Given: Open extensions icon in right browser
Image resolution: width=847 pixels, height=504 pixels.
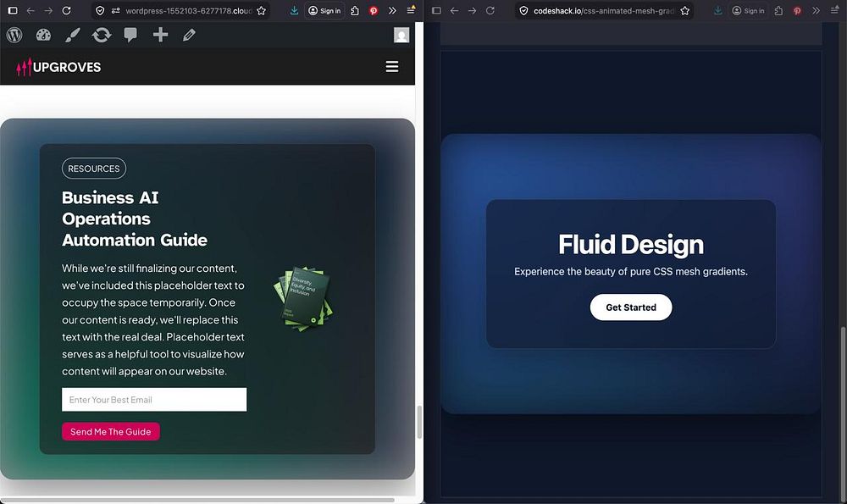Looking at the screenshot, I should (x=778, y=10).
